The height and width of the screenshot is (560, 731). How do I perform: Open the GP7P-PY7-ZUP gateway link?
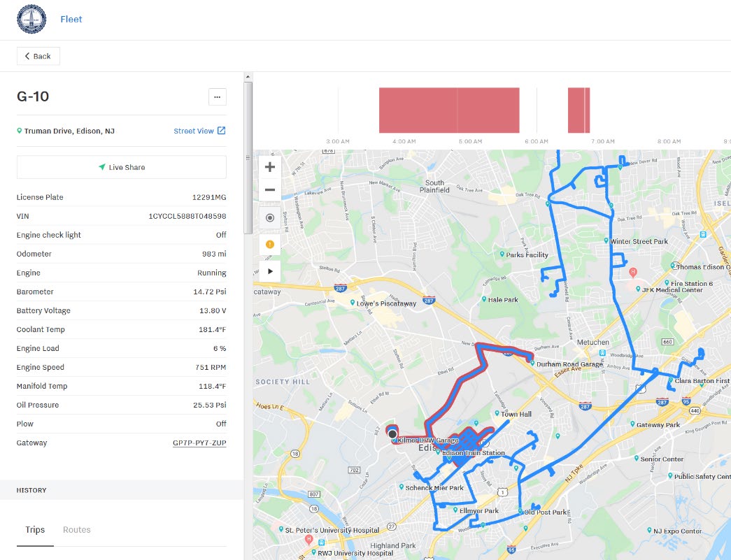(x=199, y=443)
